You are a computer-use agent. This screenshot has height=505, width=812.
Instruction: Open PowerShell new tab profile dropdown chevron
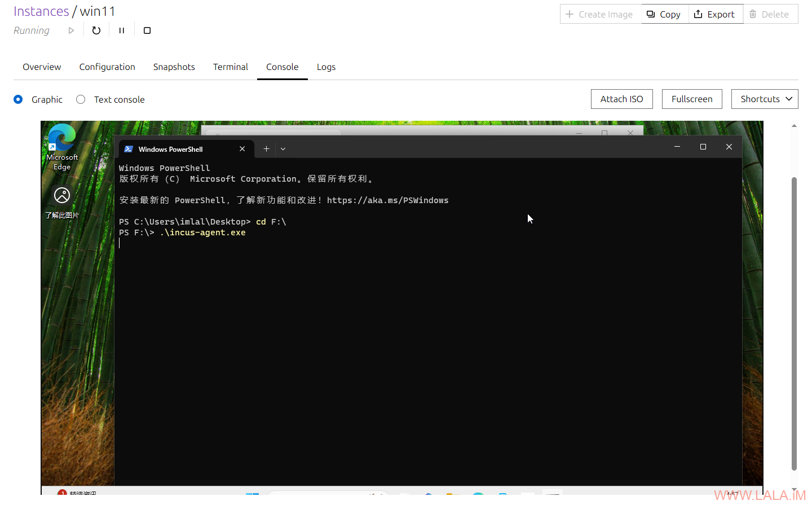(x=283, y=149)
